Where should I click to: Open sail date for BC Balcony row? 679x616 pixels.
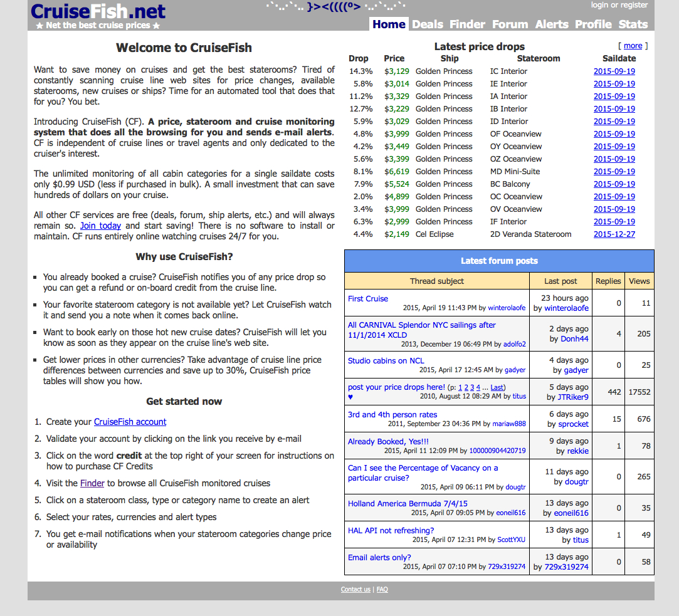click(x=614, y=184)
